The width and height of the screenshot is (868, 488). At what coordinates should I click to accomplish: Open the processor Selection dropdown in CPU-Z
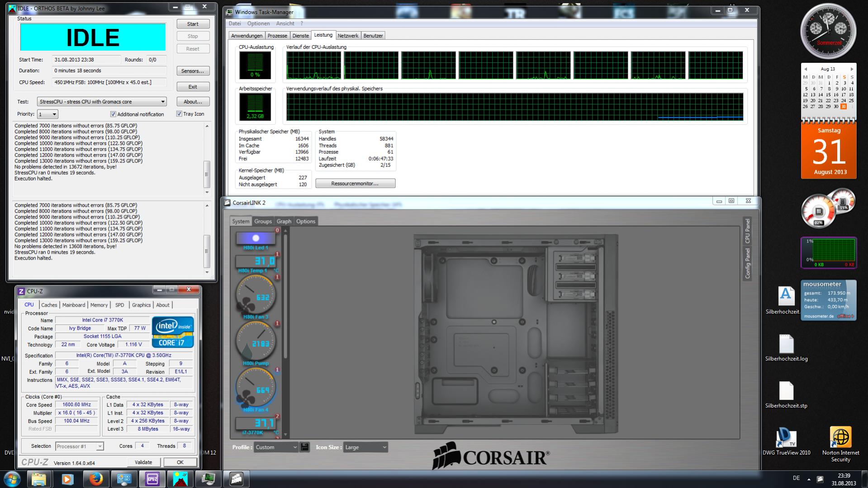pyautogui.click(x=80, y=446)
